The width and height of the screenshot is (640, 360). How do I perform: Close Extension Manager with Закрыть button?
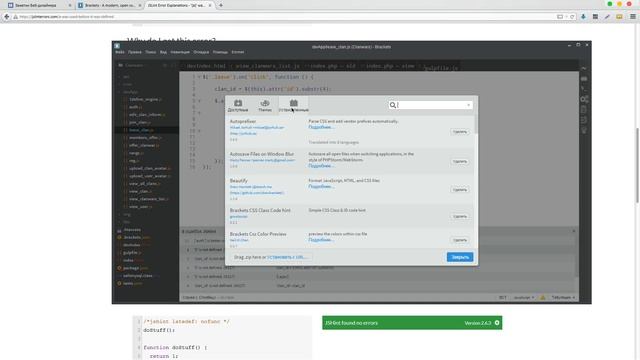460,257
